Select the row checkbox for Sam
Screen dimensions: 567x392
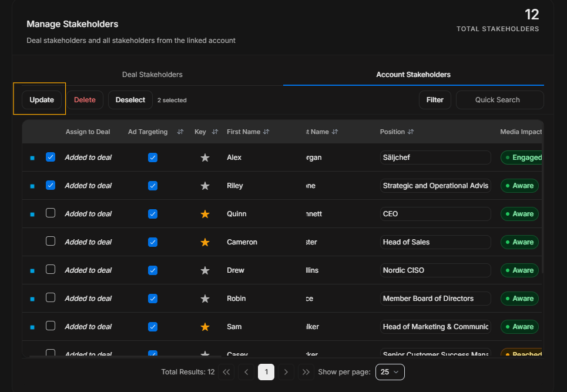tap(51, 326)
